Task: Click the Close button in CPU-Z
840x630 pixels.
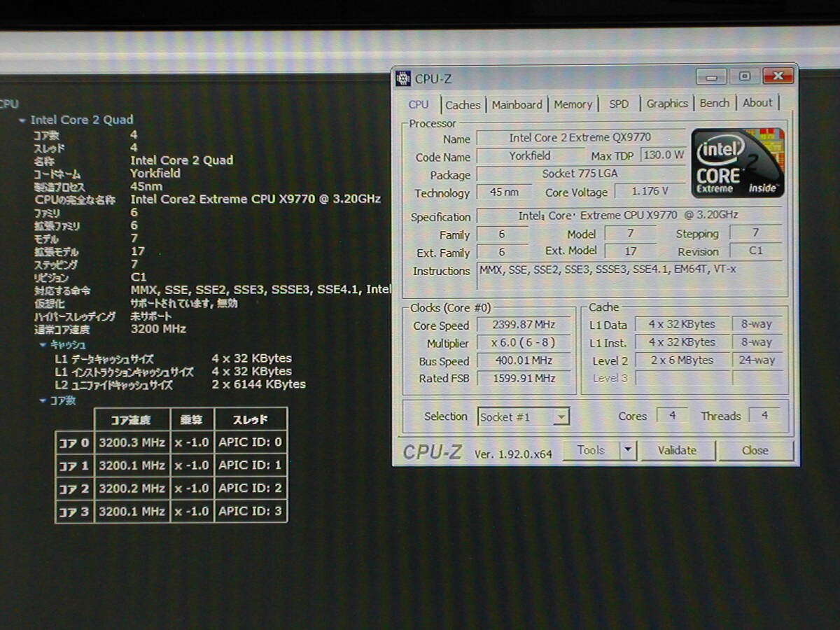Action: (x=755, y=451)
